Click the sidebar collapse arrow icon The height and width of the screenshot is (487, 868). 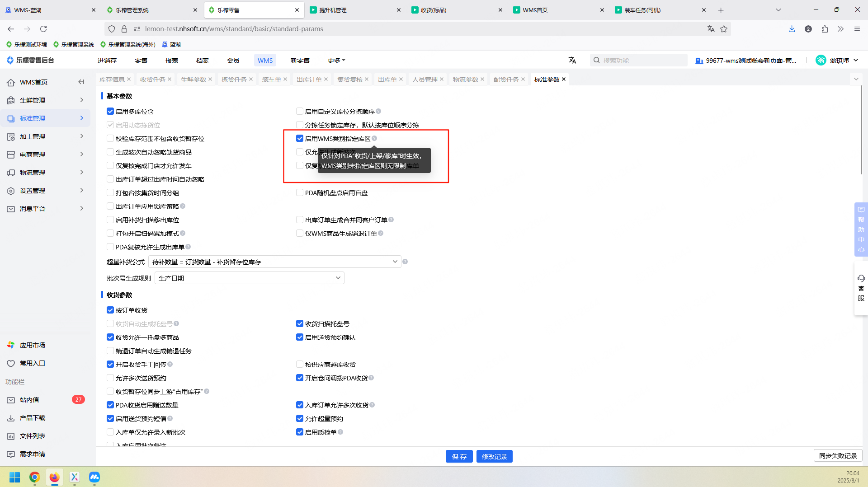tap(81, 82)
